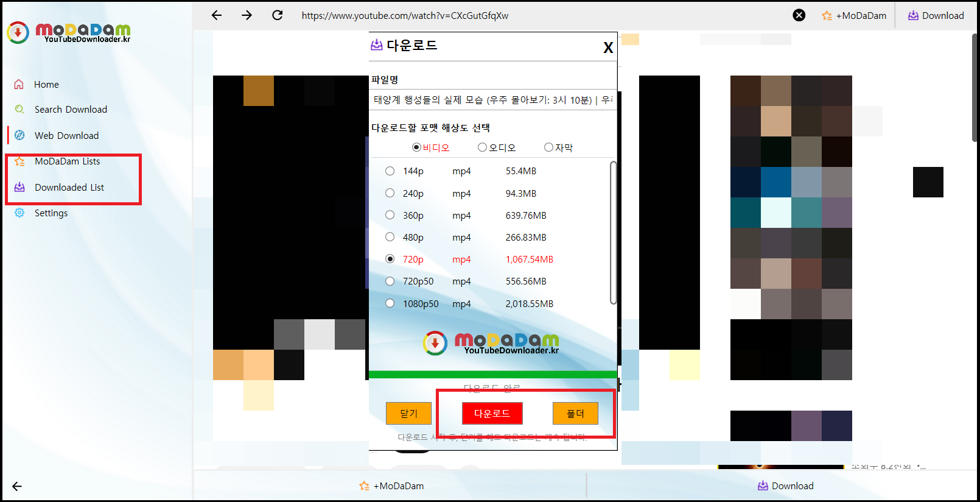Click the Downloaded List tray icon
The height and width of the screenshot is (502, 980).
pyautogui.click(x=19, y=187)
